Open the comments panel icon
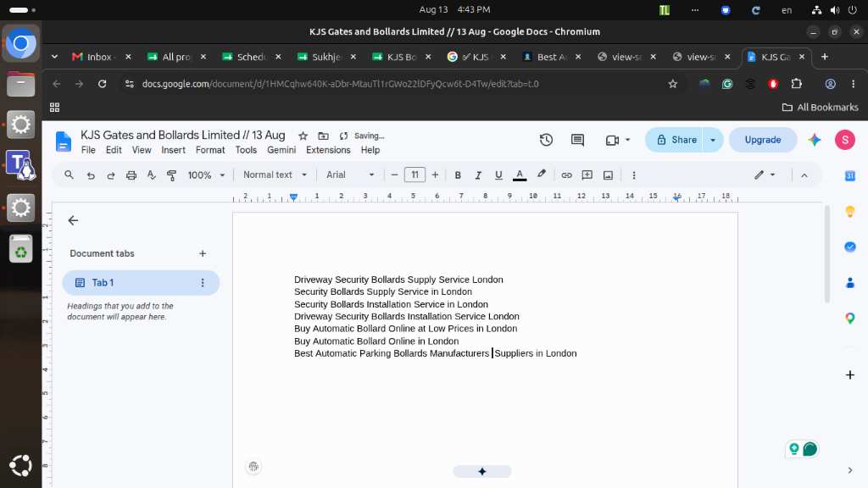Screen dimensions: 868x488 pyautogui.click(x=577, y=140)
